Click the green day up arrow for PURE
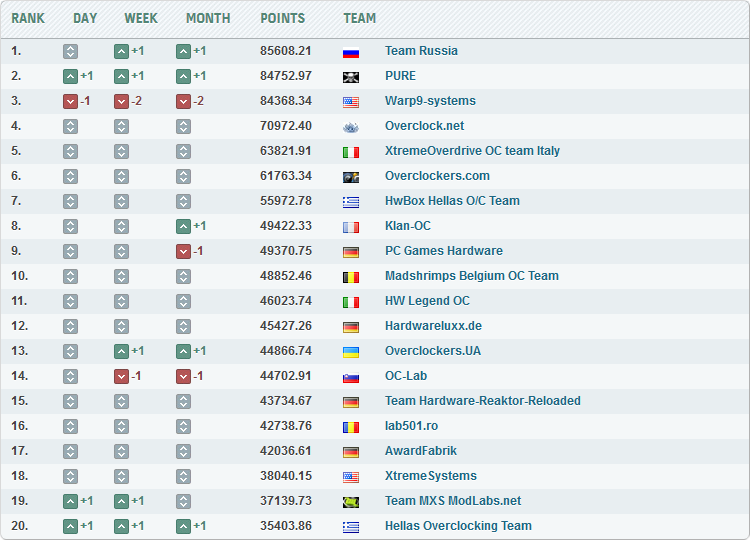This screenshot has height=540, width=750. pyautogui.click(x=70, y=76)
